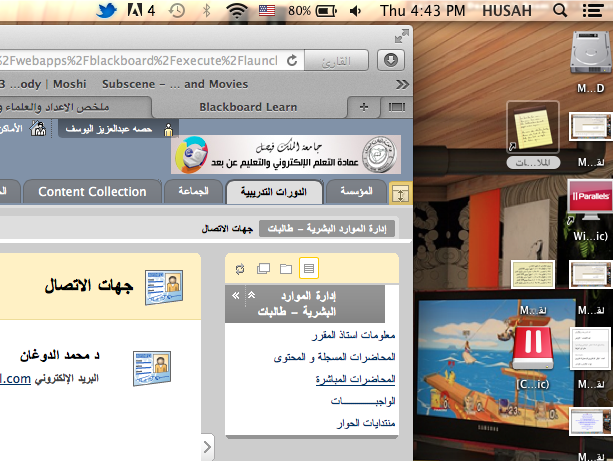Image resolution: width=613 pixels, height=461 pixels.
Task: Open Notification Center list icon
Action: pyautogui.click(x=593, y=11)
